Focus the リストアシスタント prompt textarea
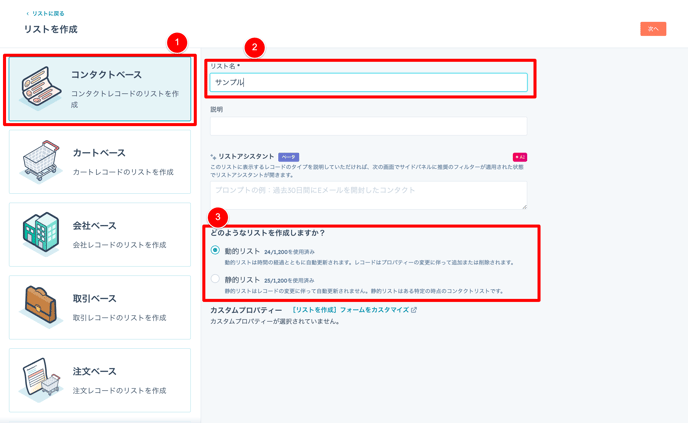688x423 pixels. point(369,195)
